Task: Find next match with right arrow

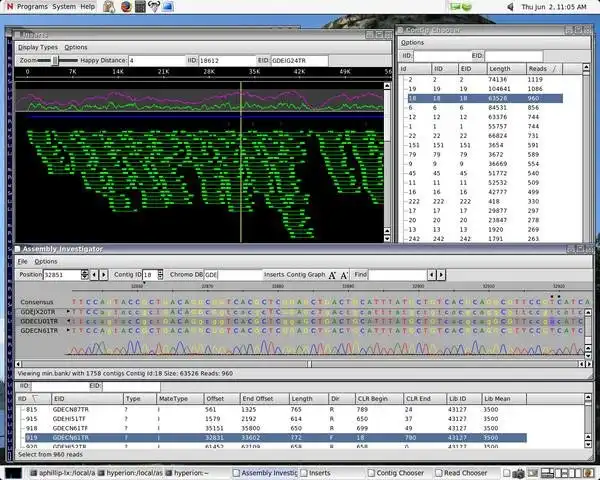Action: click(441, 275)
